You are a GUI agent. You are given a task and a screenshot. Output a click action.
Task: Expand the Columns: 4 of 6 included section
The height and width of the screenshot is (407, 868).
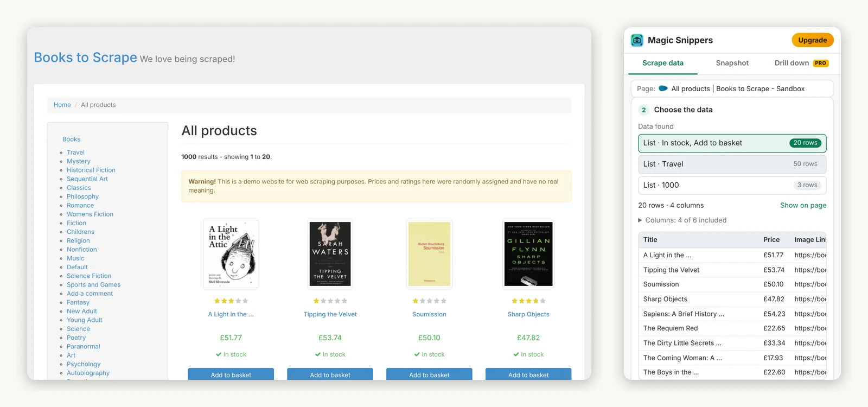coord(682,220)
